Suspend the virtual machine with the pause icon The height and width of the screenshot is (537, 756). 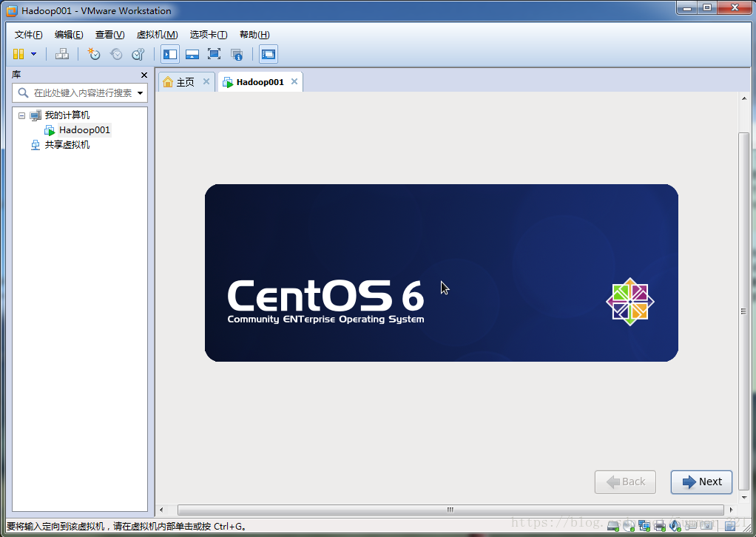[x=18, y=54]
